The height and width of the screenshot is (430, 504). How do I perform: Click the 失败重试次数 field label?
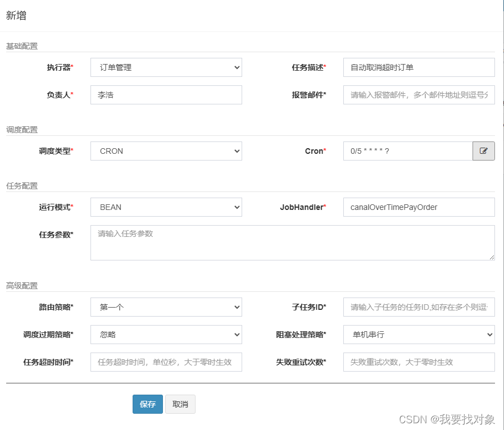pos(301,362)
